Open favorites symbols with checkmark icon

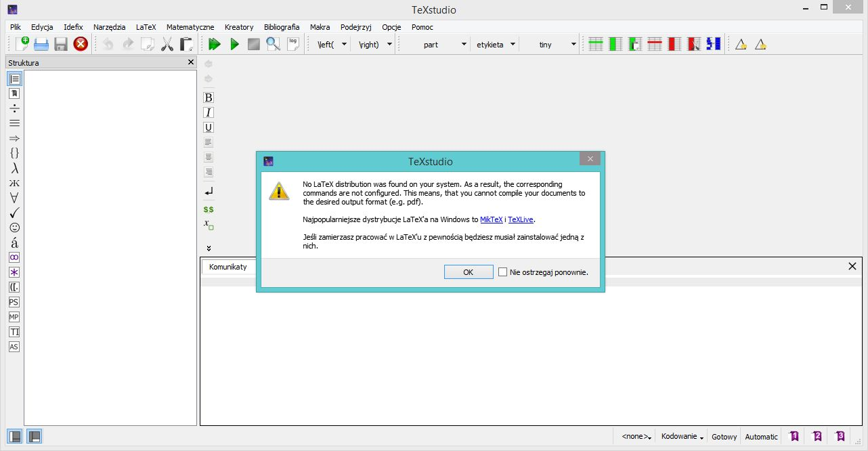click(14, 213)
